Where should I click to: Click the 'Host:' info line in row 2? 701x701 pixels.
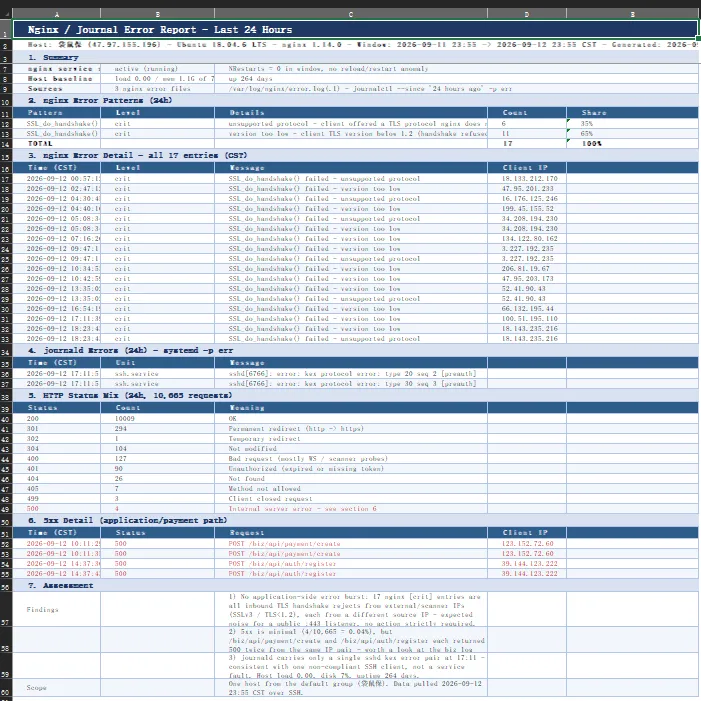click(x=355, y=45)
